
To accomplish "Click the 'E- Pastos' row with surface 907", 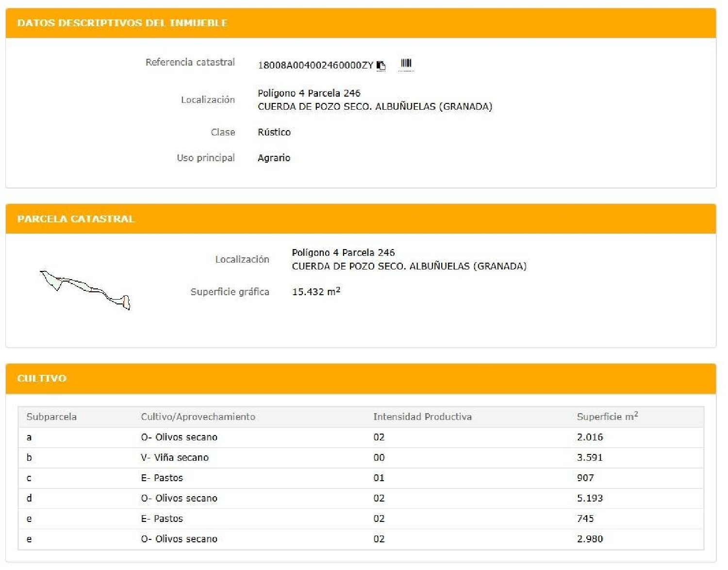I will coord(162,478).
